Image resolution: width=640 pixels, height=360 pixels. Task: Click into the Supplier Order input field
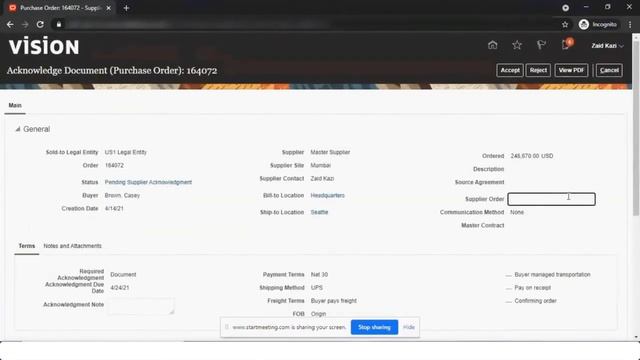551,199
